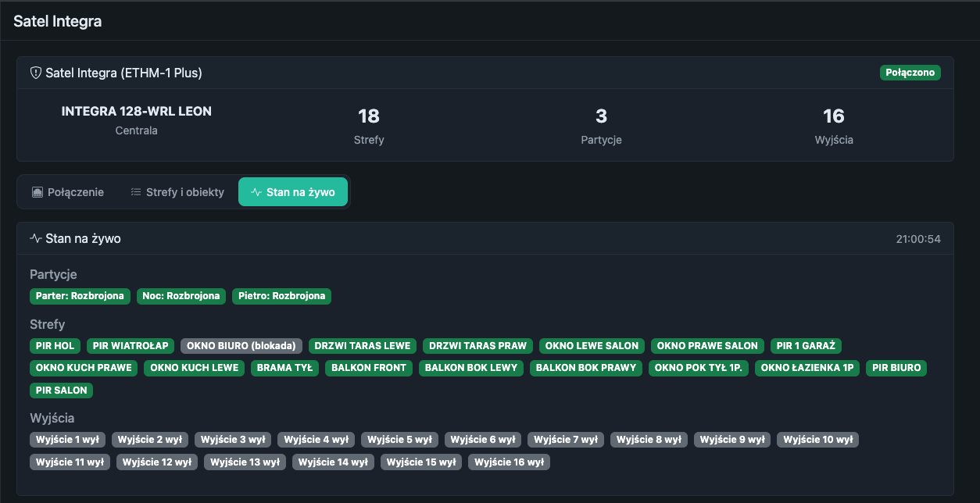980x503 pixels.
Task: Click the OKNO BIURO (blokada) zone badge
Action: 241,345
